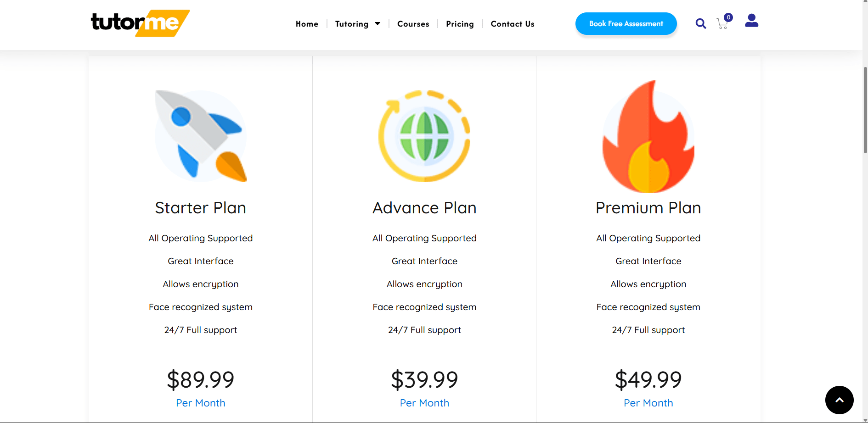Click the user account icon

[751, 21]
